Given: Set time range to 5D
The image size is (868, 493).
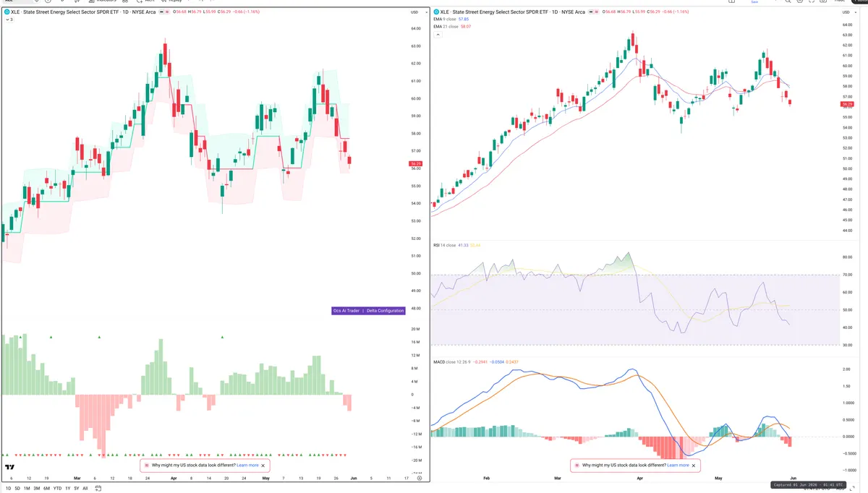Looking at the screenshot, I should click(17, 488).
